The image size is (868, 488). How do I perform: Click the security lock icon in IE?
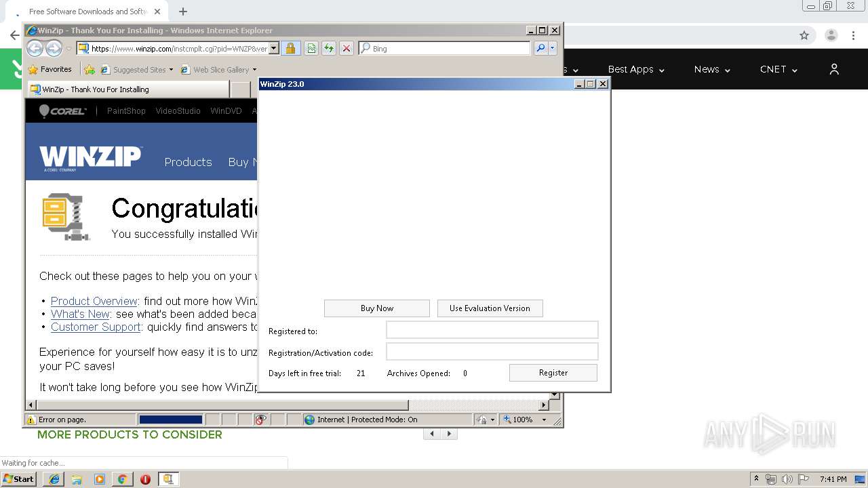pos(290,48)
